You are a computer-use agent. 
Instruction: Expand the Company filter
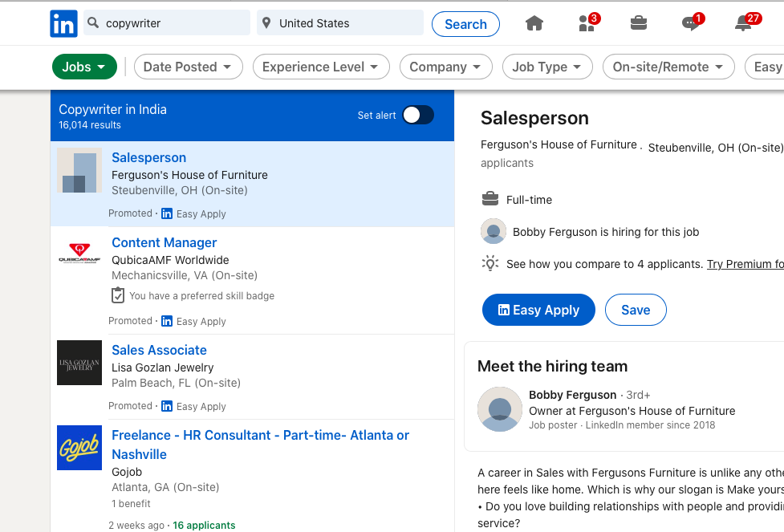(446, 67)
